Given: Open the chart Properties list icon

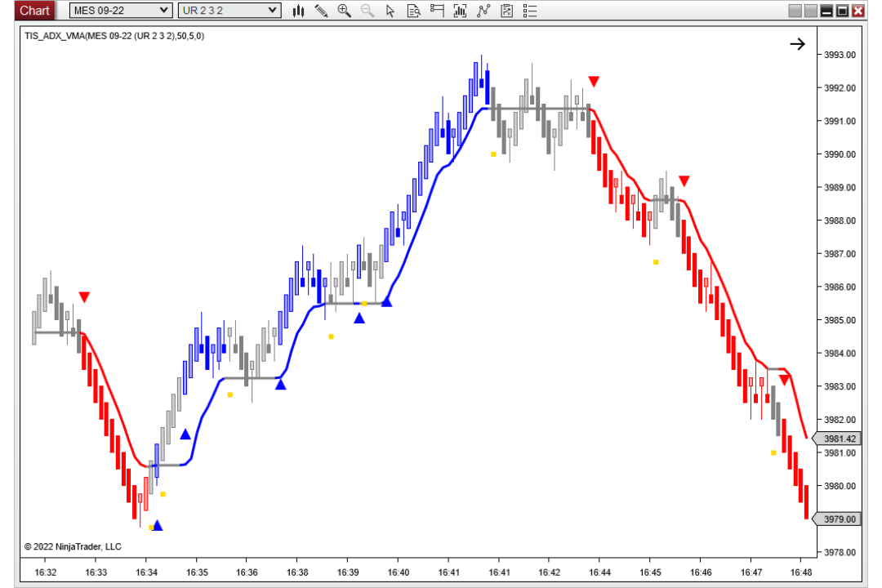Looking at the screenshot, I should (530, 11).
